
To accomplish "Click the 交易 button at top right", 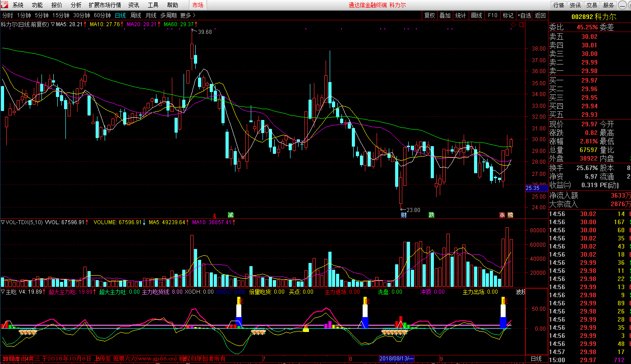I will click(592, 5).
